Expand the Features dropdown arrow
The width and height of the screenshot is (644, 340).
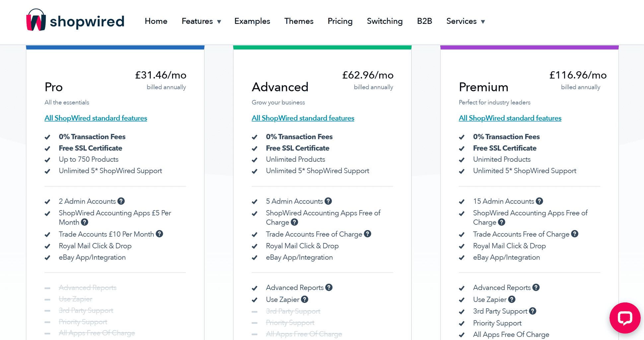pyautogui.click(x=219, y=22)
